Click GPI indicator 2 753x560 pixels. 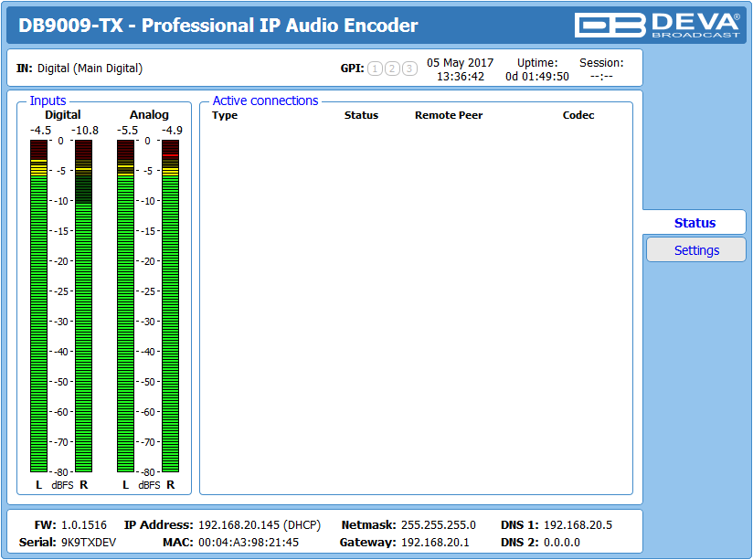[392, 69]
